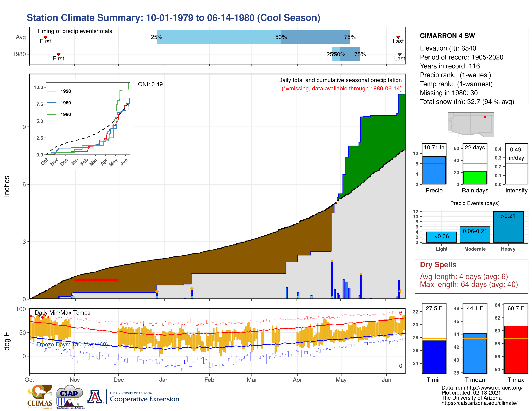Click the 1928 red legend line
The width and height of the screenshot is (532, 411).
tap(52, 91)
